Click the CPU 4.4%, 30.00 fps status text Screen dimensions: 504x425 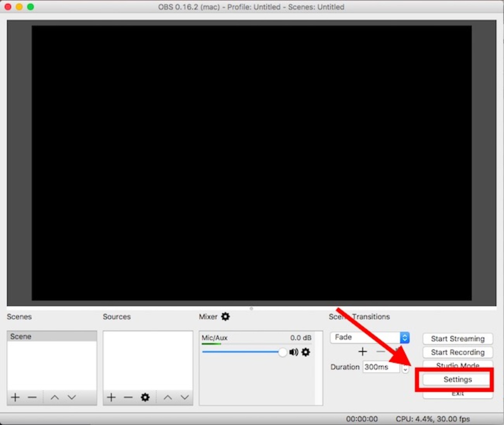pos(433,419)
